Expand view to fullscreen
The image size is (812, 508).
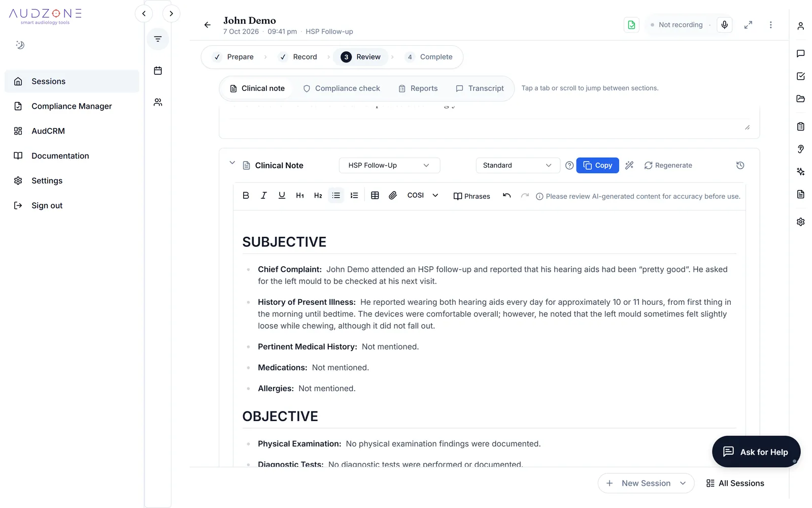coord(748,25)
